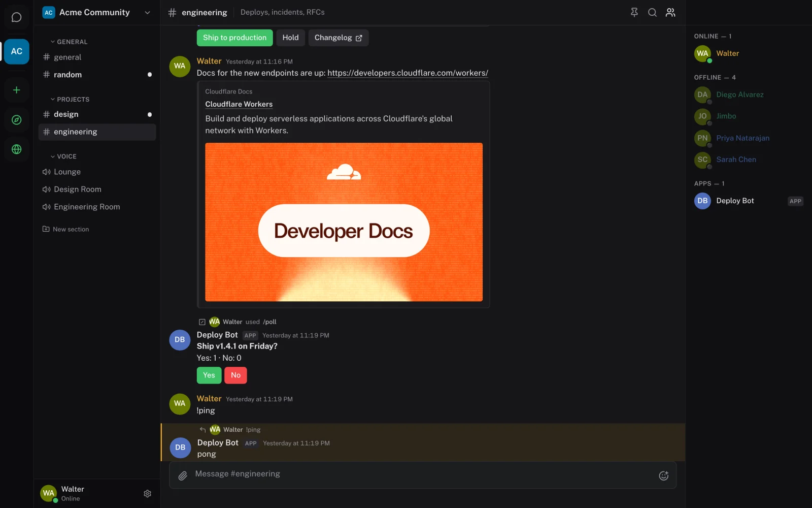The width and height of the screenshot is (812, 508).
Task: Join the Lounge voice channel
Action: pyautogui.click(x=97, y=172)
